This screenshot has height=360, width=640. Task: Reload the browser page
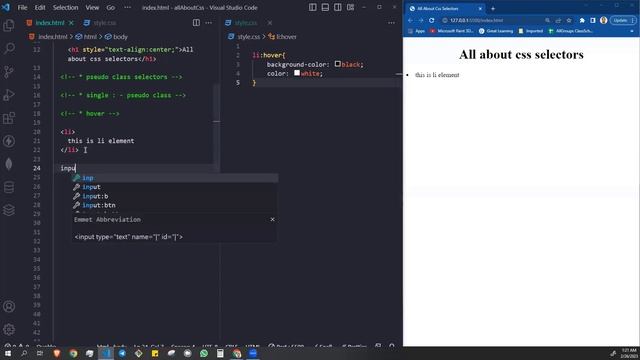coord(431,20)
